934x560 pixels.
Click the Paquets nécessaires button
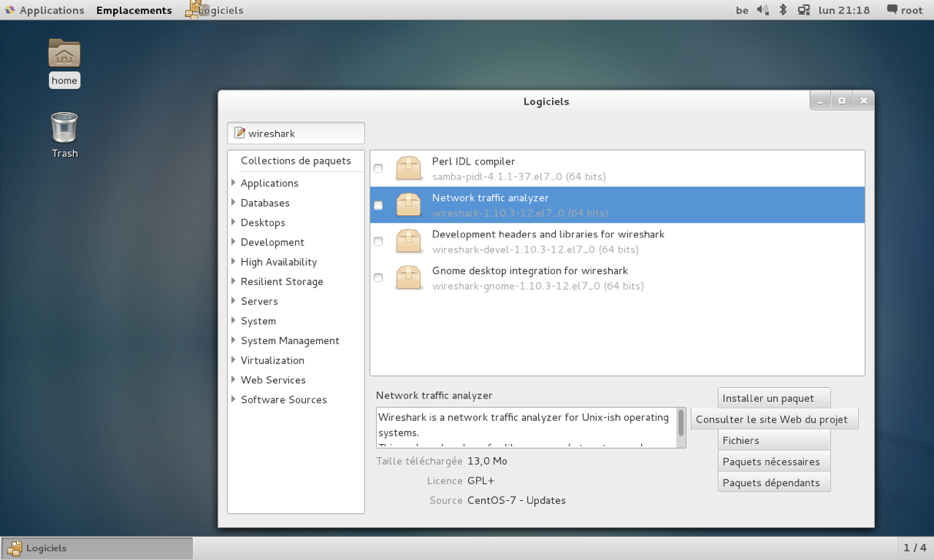[x=774, y=462]
